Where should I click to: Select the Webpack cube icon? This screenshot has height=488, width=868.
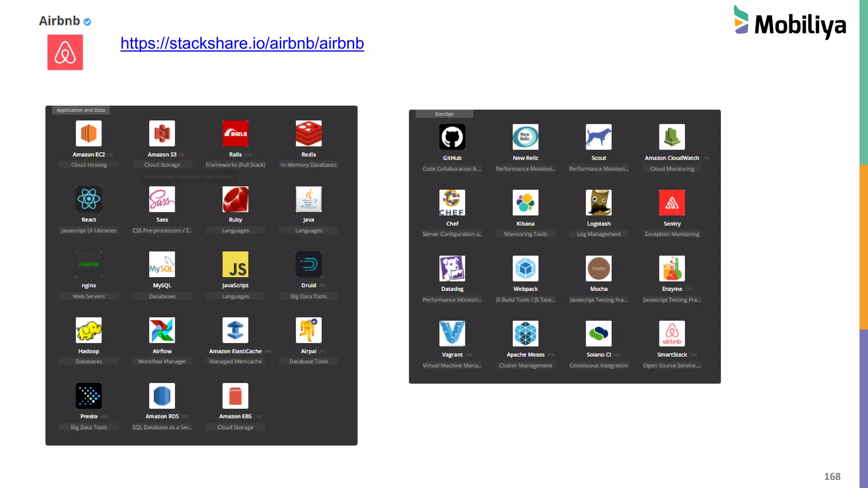526,268
